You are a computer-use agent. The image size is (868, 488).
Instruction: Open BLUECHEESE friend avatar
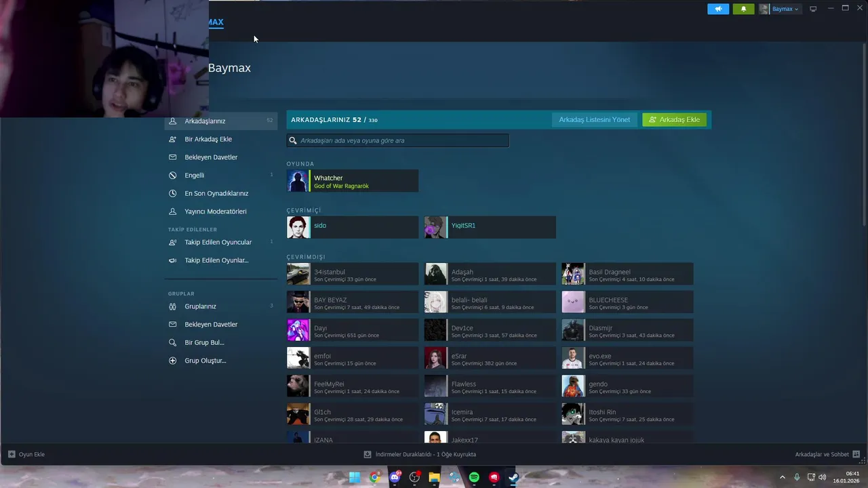coord(573,302)
